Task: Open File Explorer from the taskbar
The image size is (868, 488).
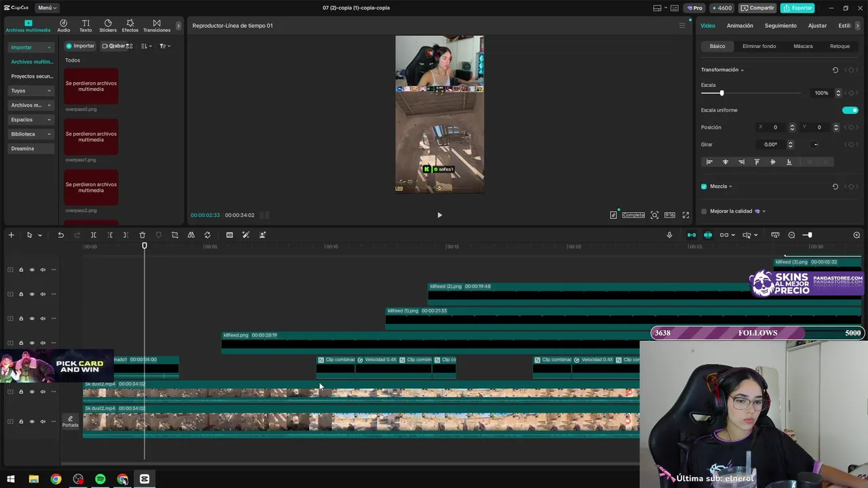Action: point(33,479)
